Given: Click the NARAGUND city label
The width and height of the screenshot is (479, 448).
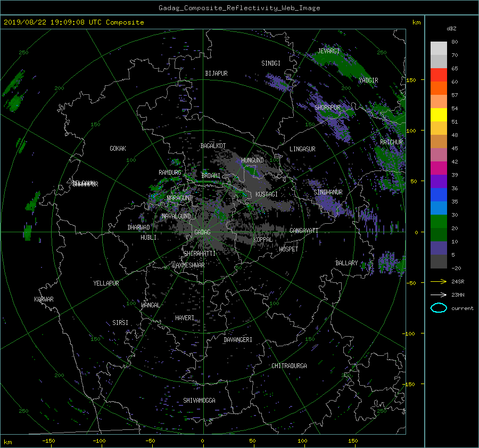Looking at the screenshot, I should pos(180,198).
